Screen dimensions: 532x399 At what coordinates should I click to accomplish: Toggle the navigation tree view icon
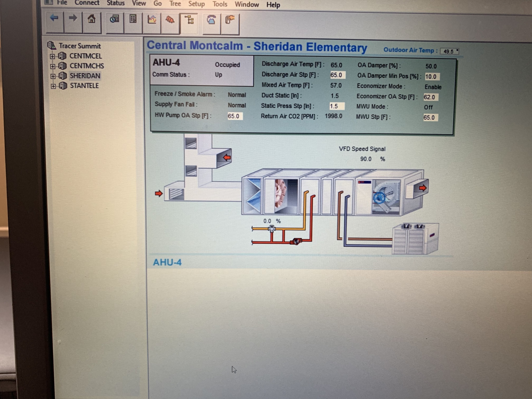click(189, 21)
